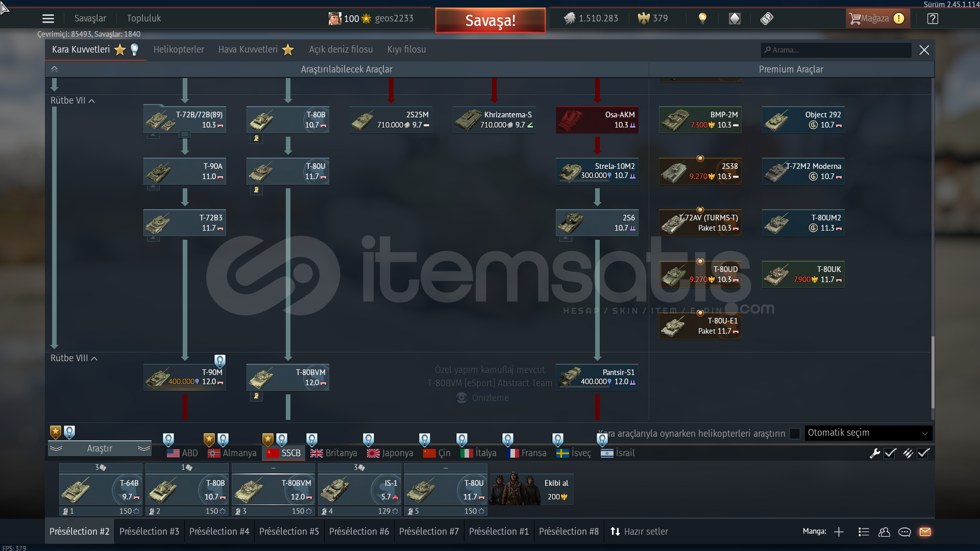Click the ammo refill icon
Viewport: 980px width, 551px height.
click(908, 453)
